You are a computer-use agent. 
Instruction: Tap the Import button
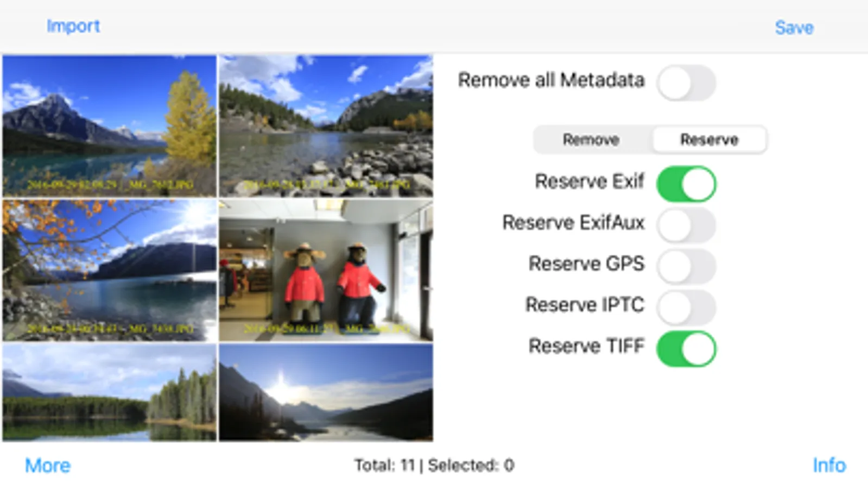click(73, 26)
